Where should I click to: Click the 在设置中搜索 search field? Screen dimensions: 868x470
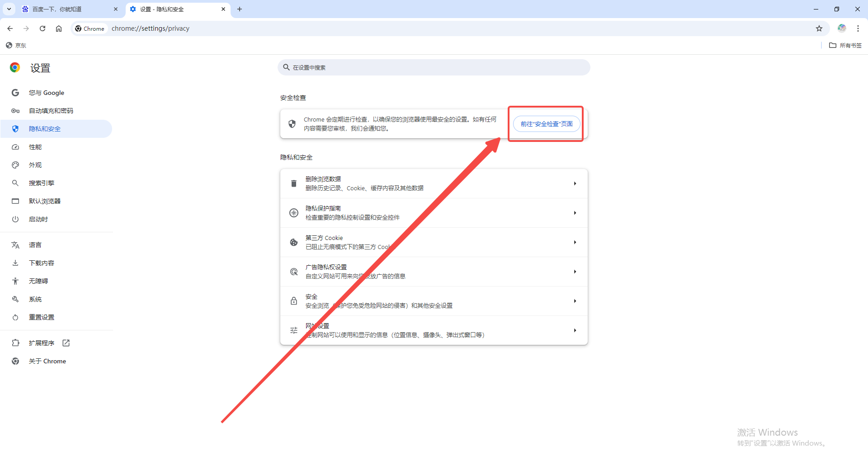click(434, 67)
